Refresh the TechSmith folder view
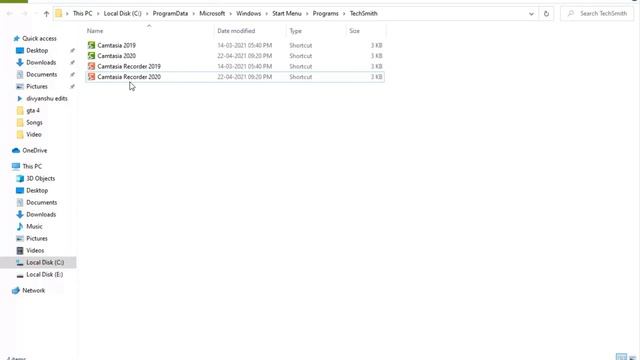Image resolution: width=640 pixels, height=360 pixels. click(x=546, y=13)
